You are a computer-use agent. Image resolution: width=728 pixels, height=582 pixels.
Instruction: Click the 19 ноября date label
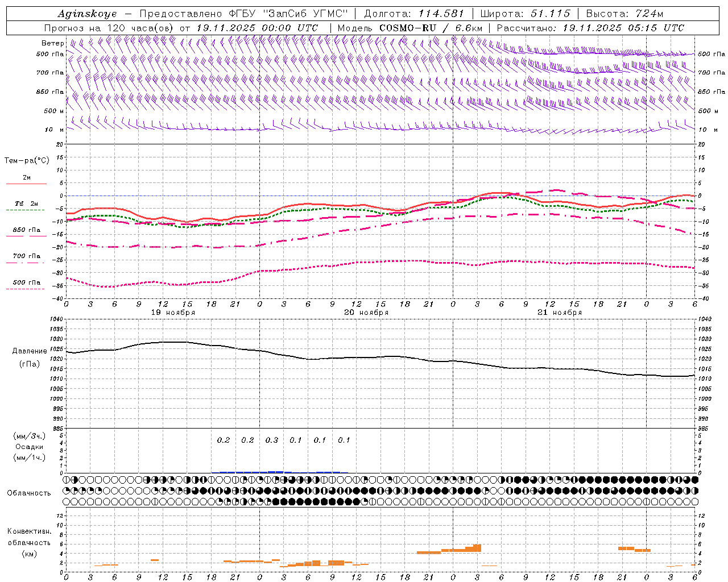point(173,312)
